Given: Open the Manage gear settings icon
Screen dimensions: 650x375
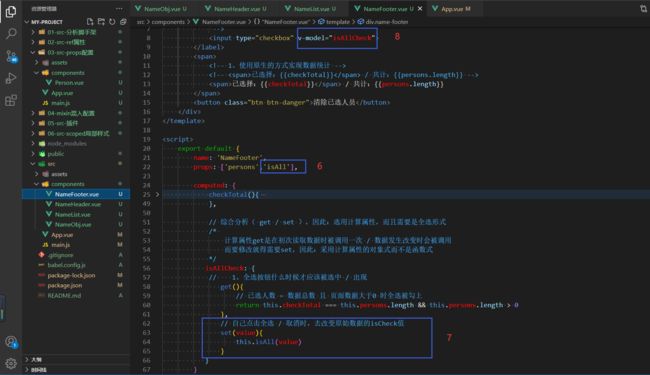Looking at the screenshot, I should (11, 363).
